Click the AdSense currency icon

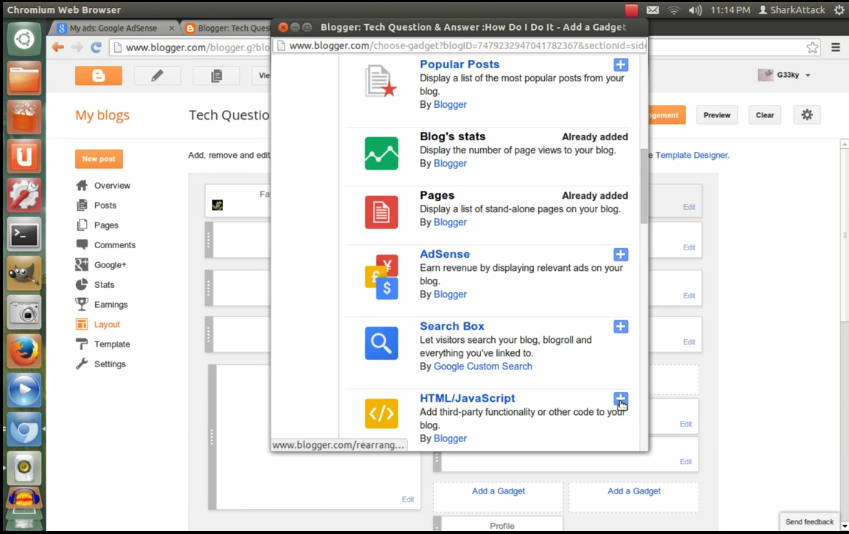point(381,277)
